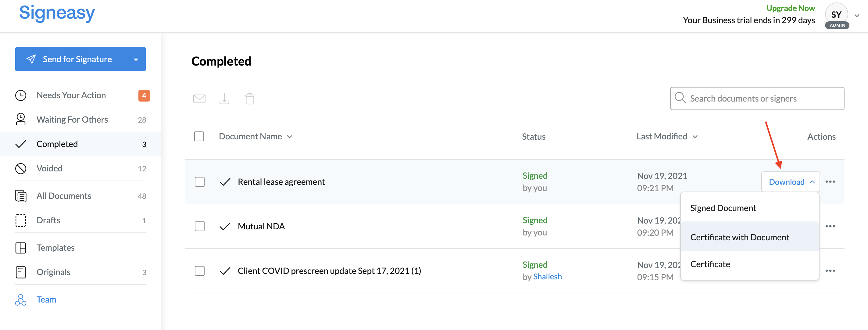Image resolution: width=868 pixels, height=330 pixels.
Task: Click the Search documents or signers field
Action: 757,99
